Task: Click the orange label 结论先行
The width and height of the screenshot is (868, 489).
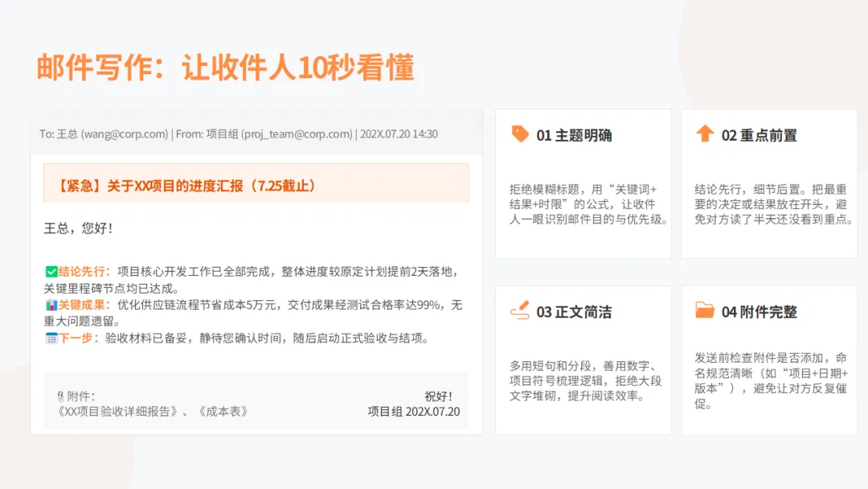Action: click(81, 271)
